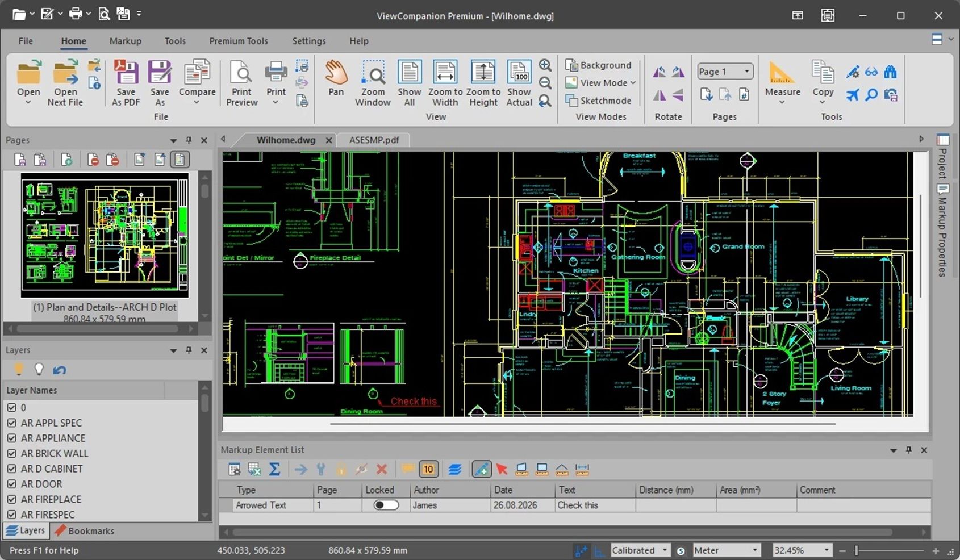
Task: Switch to the Markup ribbon tab
Action: tap(125, 41)
